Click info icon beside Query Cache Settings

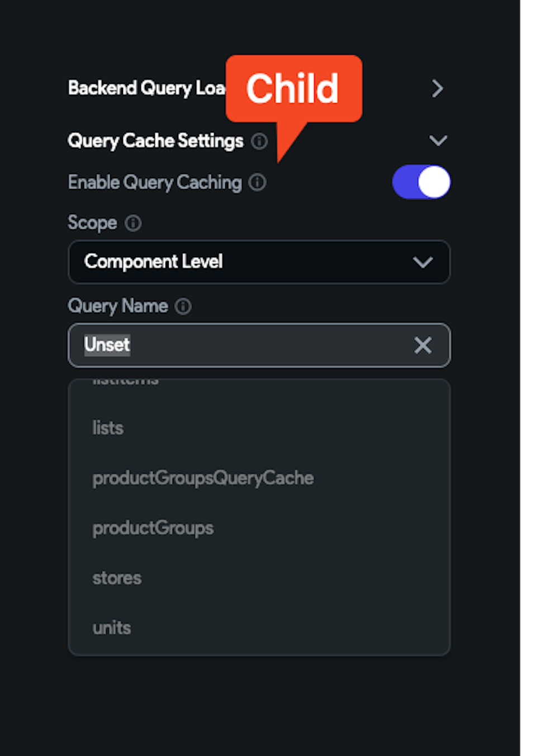259,141
